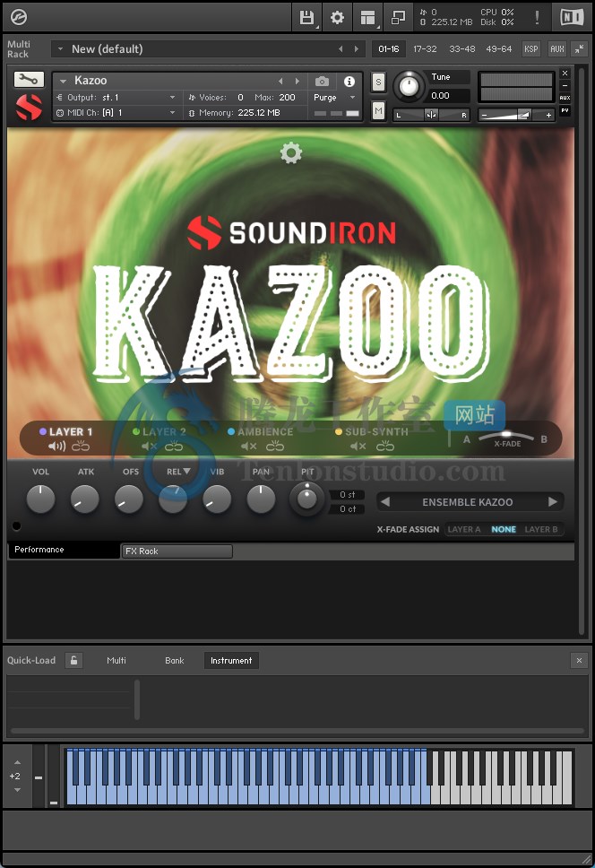This screenshot has width=595, height=868.
Task: Click the rack minimize arrows icon
Action: click(x=579, y=48)
